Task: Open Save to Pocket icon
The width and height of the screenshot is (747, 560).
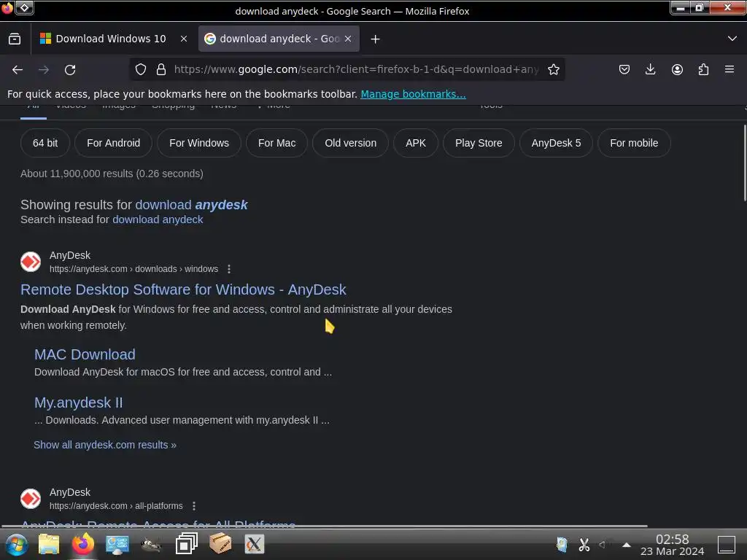Action: coord(624,69)
